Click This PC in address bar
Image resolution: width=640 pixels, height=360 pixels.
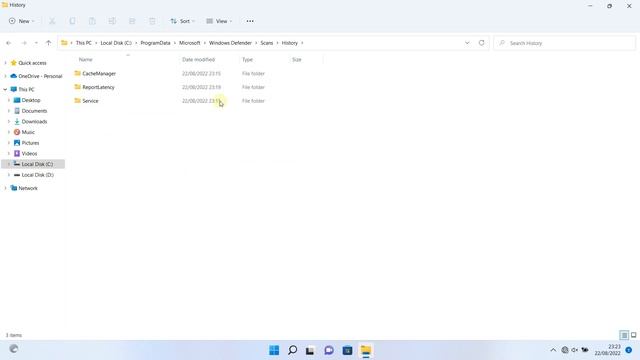(84, 43)
